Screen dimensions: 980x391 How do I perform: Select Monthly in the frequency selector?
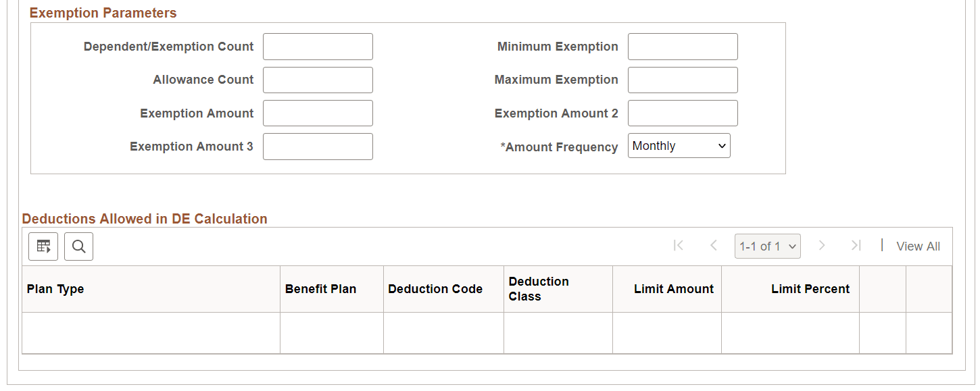click(679, 145)
